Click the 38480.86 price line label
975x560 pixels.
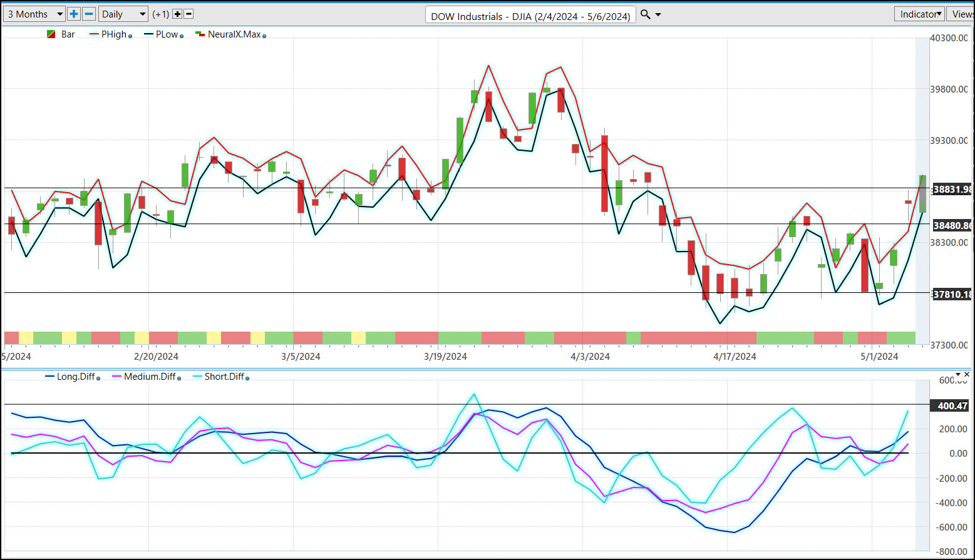[x=952, y=225]
